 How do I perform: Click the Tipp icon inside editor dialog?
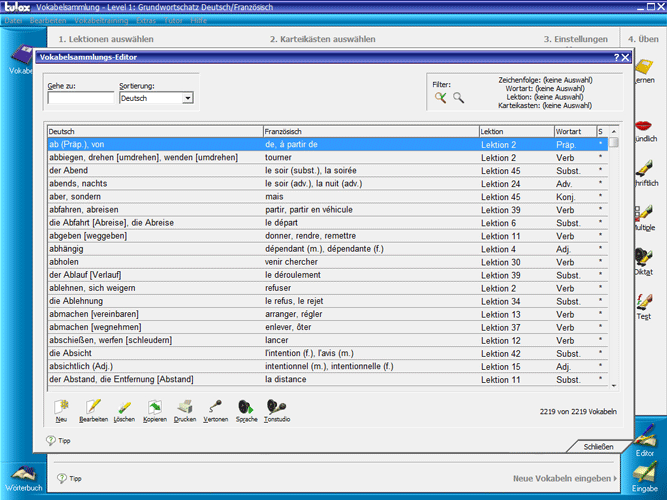click(x=51, y=440)
